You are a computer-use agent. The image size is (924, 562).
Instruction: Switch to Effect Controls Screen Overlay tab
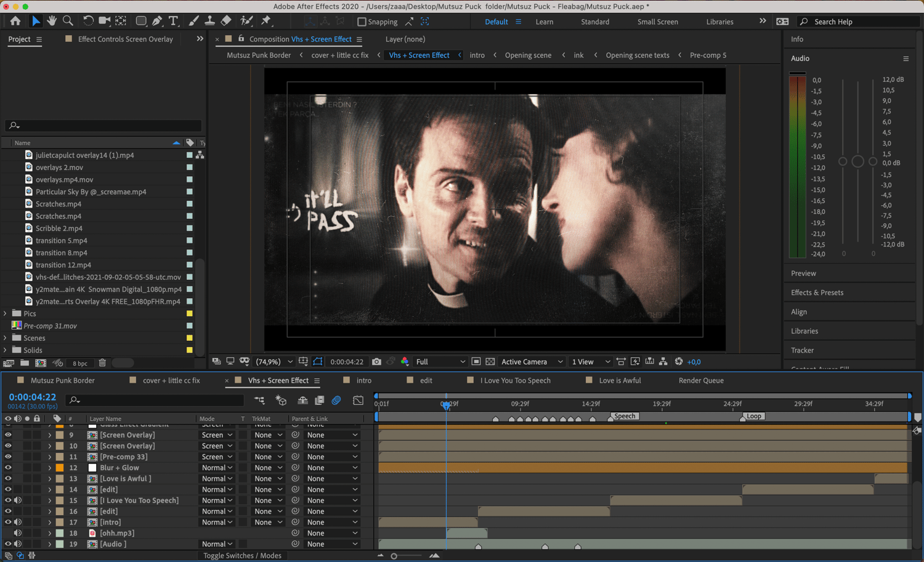coord(126,39)
